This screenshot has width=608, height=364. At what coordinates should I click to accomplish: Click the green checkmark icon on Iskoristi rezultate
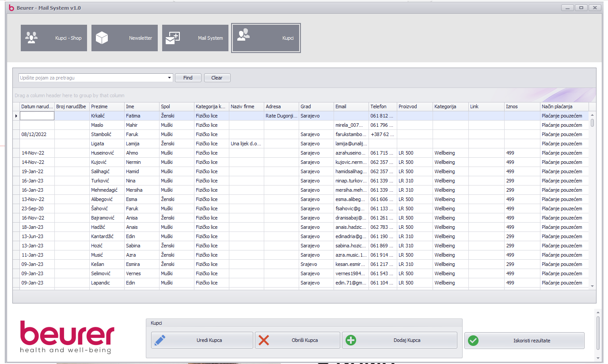[473, 341]
